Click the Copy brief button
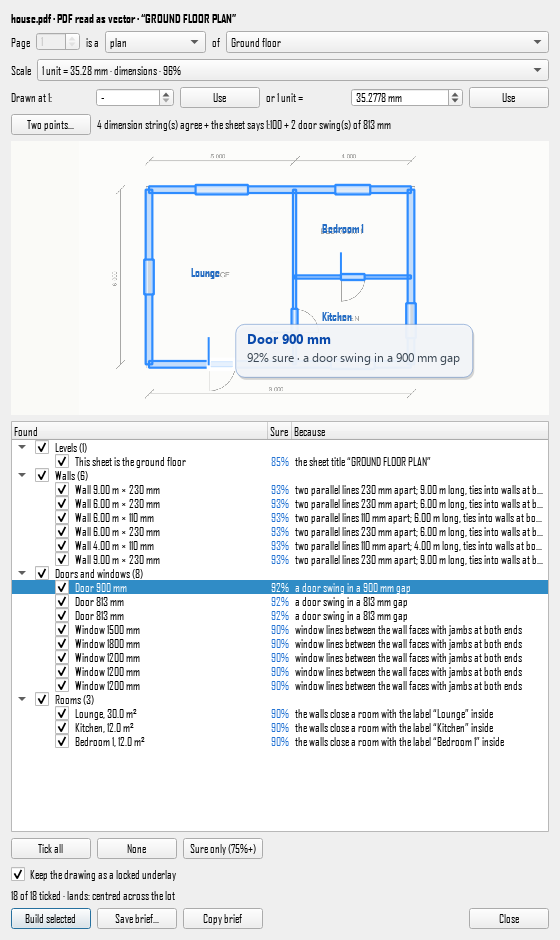The width and height of the screenshot is (560, 940). tap(223, 918)
